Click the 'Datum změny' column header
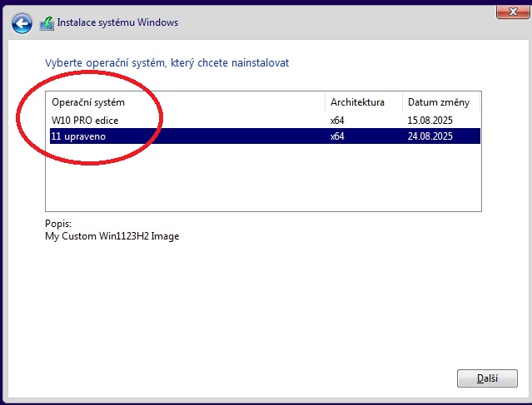The width and height of the screenshot is (532, 405). 438,102
